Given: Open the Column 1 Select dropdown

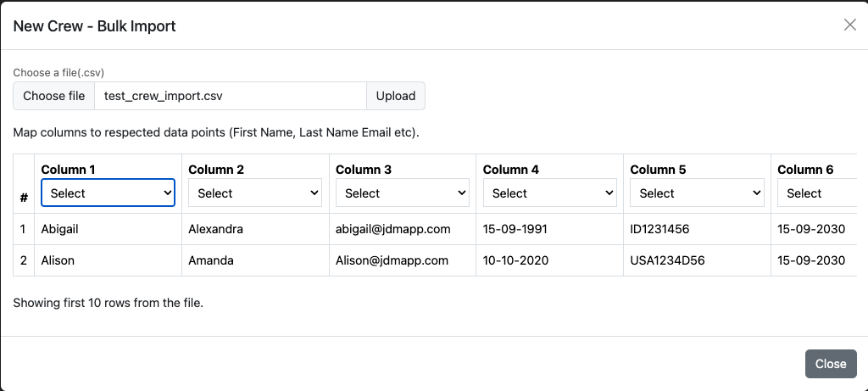Looking at the screenshot, I should click(108, 193).
